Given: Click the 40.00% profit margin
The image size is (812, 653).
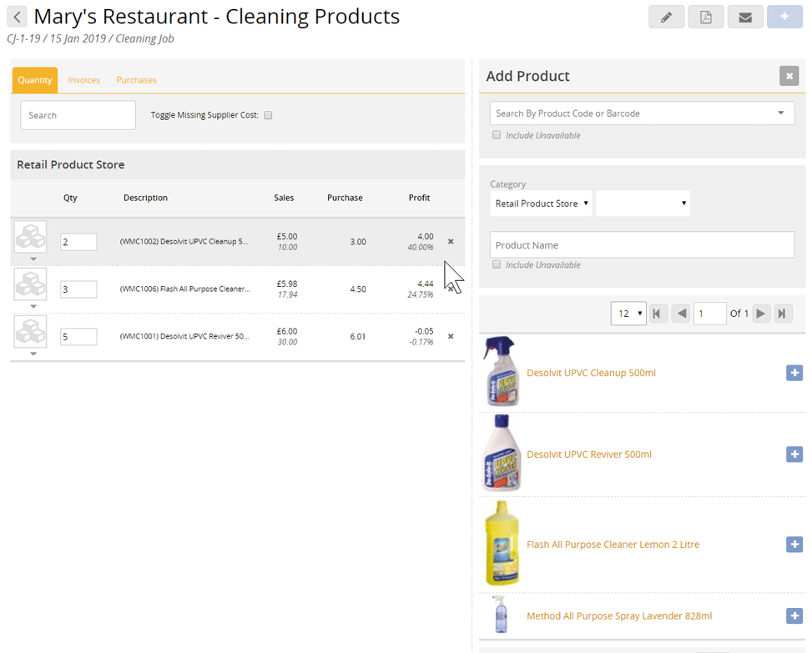Looking at the screenshot, I should (420, 248).
